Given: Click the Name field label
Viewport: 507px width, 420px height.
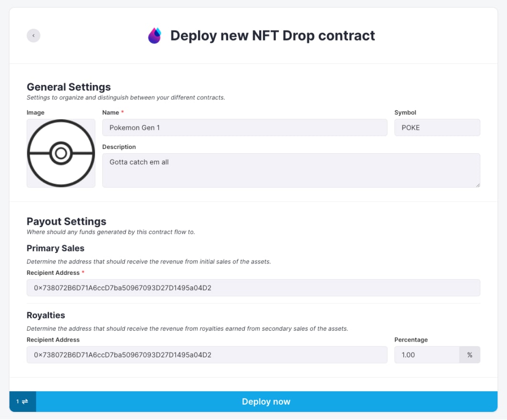Looking at the screenshot, I should (x=111, y=113).
